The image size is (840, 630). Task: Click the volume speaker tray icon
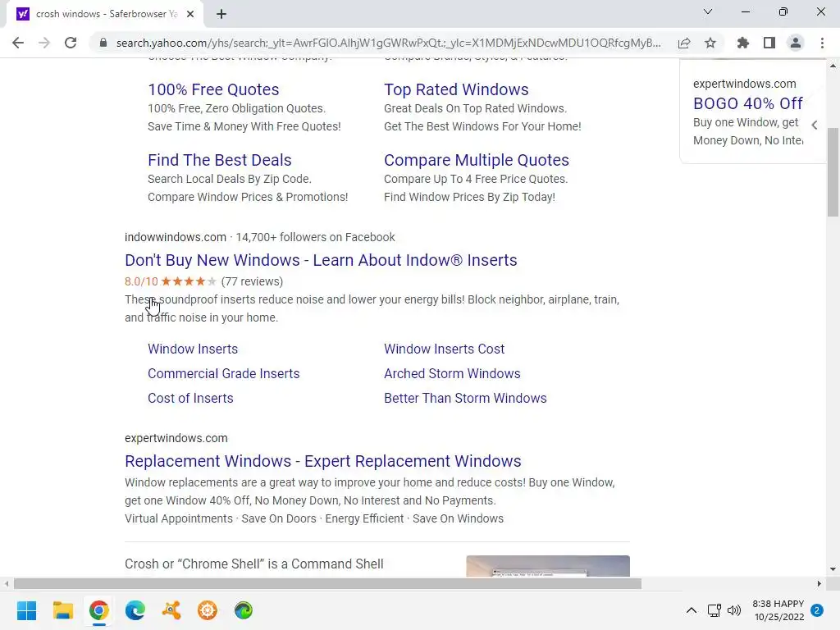[734, 610]
